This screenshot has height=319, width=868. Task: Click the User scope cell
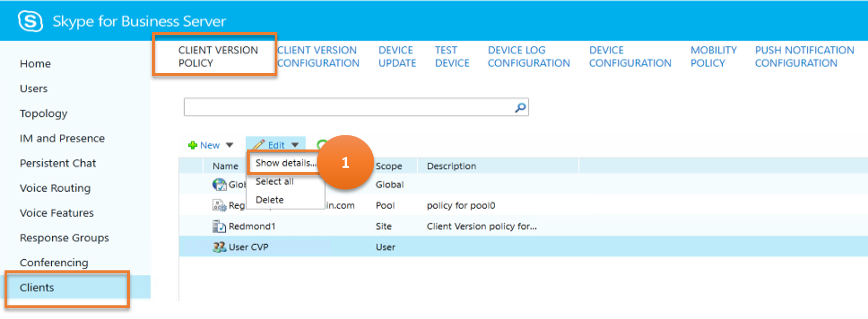(385, 247)
